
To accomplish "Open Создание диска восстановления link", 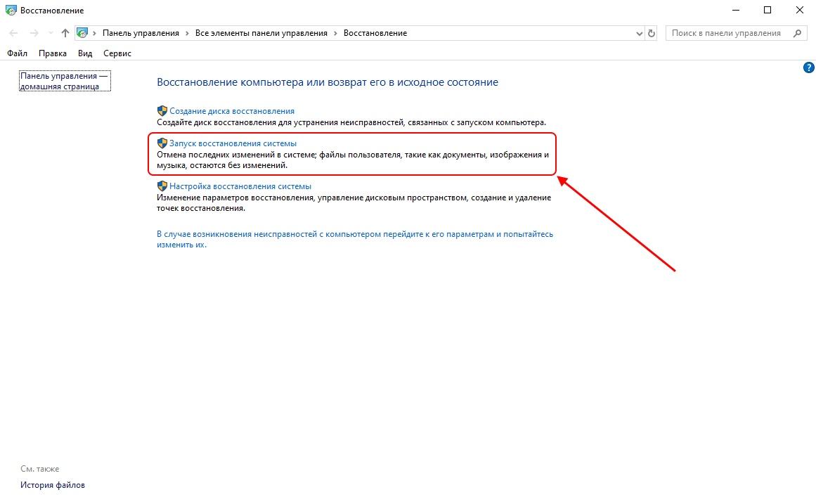I will point(231,111).
